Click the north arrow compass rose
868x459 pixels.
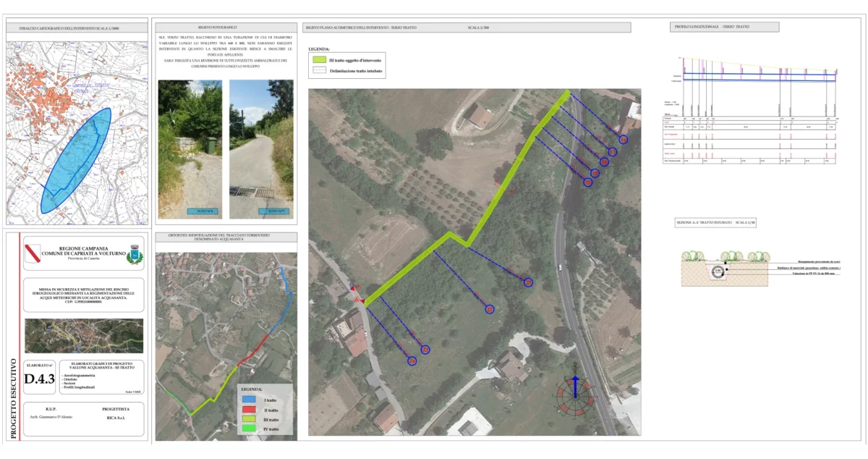(575, 392)
